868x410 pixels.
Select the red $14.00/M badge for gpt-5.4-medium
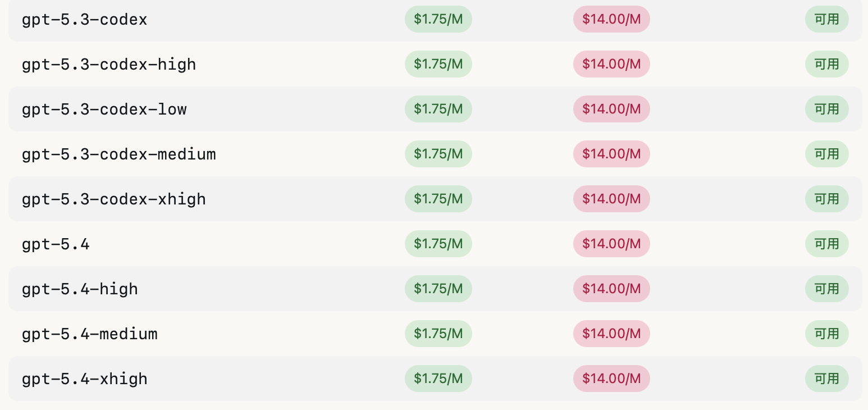point(611,334)
